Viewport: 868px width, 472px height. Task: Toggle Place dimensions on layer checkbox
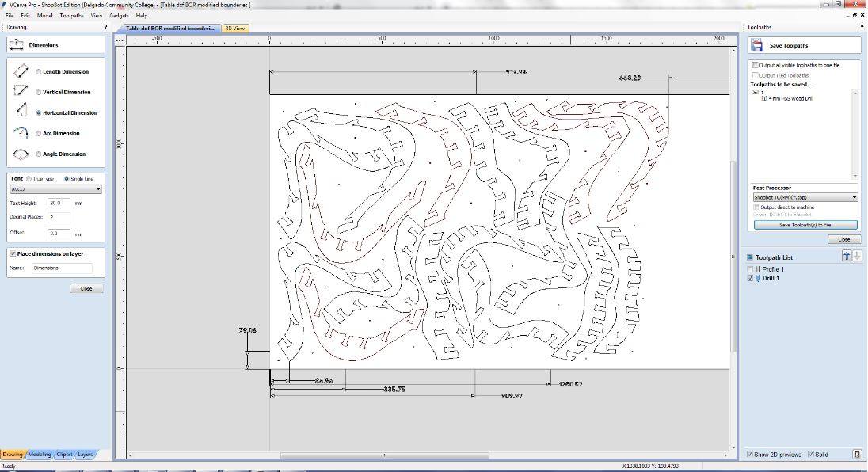(13, 253)
